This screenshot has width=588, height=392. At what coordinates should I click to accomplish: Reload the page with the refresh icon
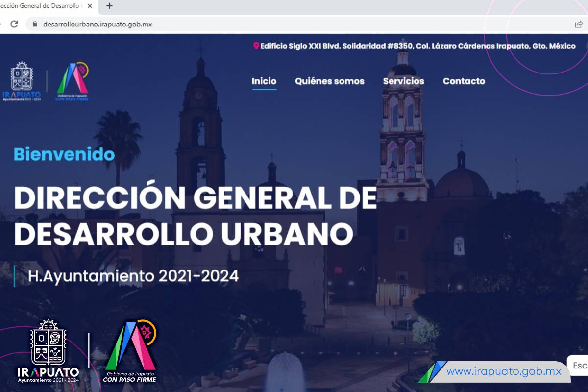[x=14, y=24]
